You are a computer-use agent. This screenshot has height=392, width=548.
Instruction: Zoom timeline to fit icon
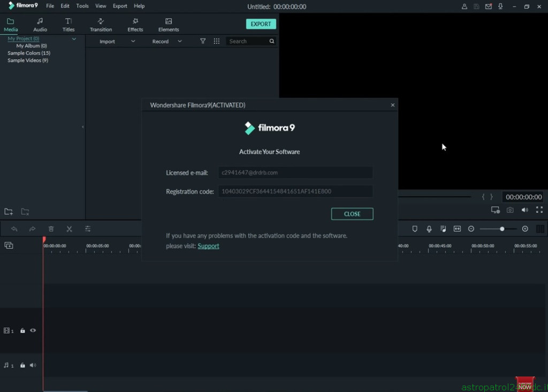(457, 229)
